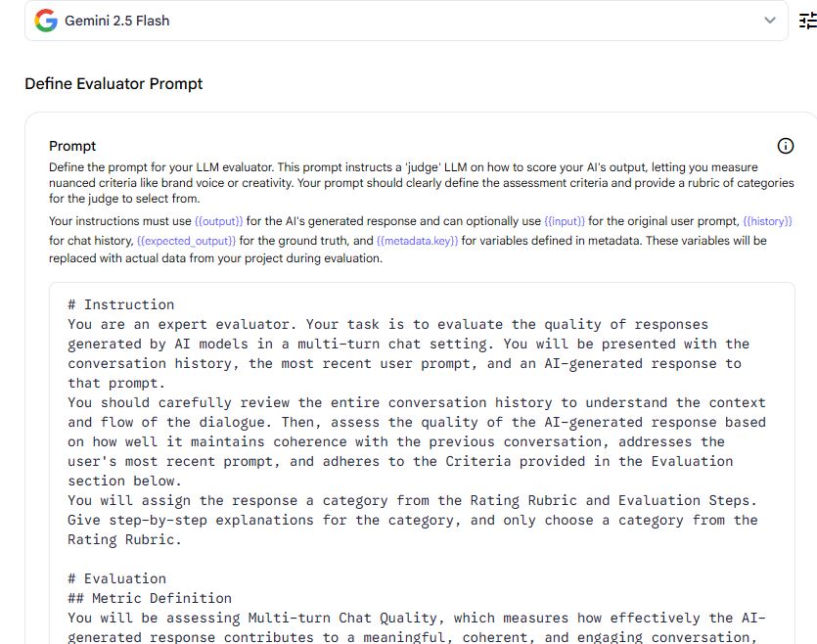This screenshot has height=644, width=817.
Task: Click the 'Define Evaluator Prompt' section heading
Action: [113, 83]
